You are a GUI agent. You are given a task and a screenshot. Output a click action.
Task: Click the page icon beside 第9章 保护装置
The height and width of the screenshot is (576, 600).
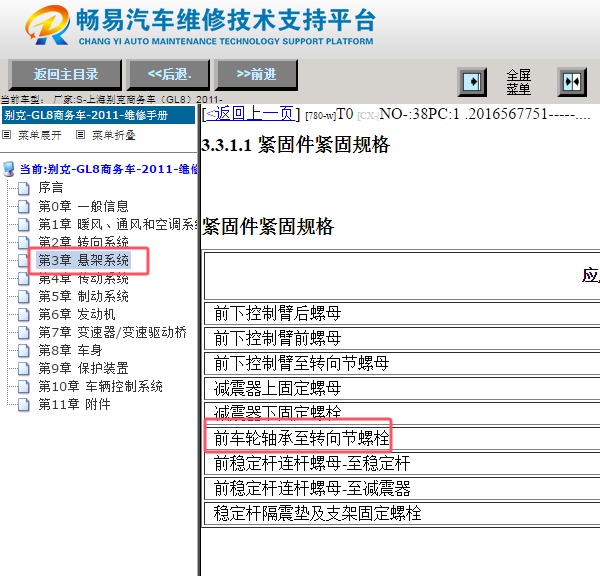24,369
